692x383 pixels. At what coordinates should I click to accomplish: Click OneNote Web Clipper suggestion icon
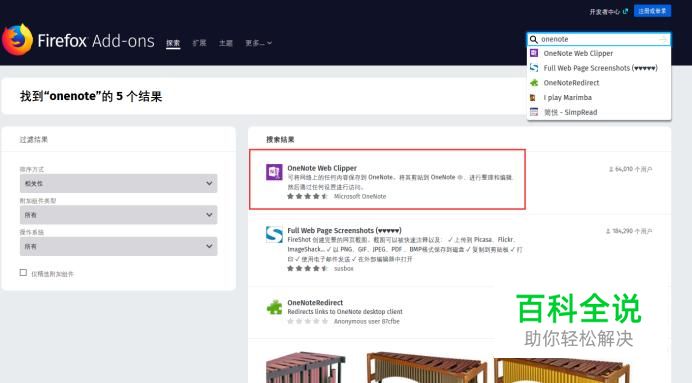coord(534,53)
